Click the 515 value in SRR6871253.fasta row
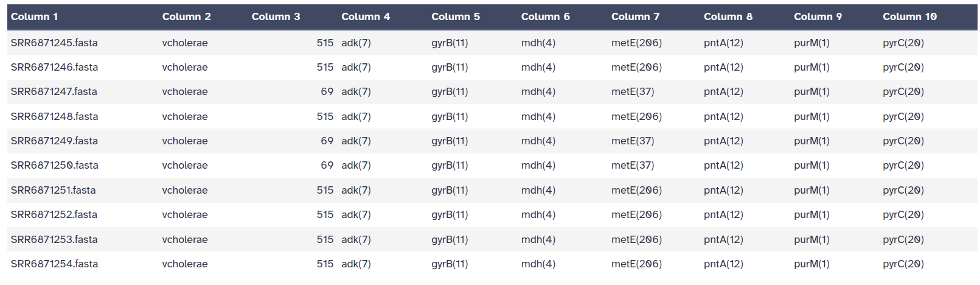This screenshot has height=285, width=980. coord(325,239)
